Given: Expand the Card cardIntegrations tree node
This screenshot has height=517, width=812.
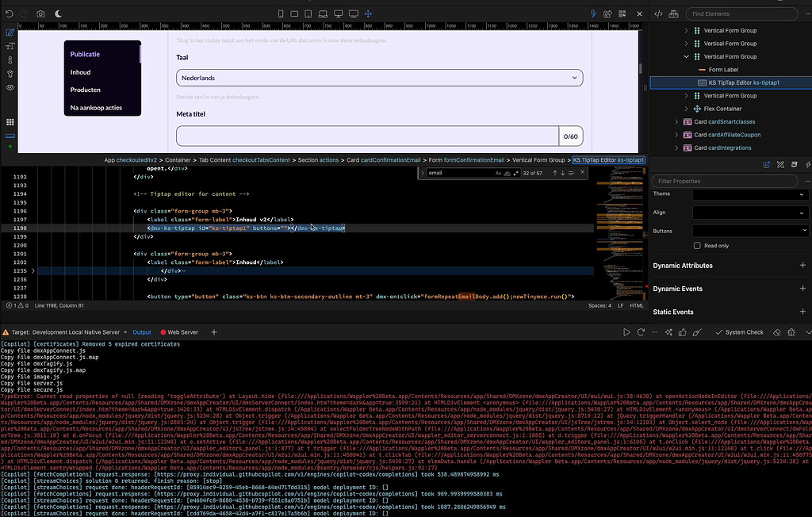Looking at the screenshot, I should (676, 147).
